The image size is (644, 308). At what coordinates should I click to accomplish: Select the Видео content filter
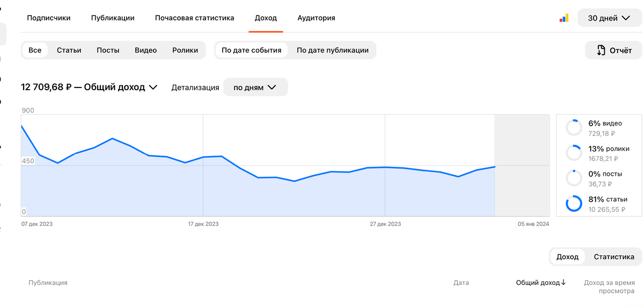[x=146, y=50]
